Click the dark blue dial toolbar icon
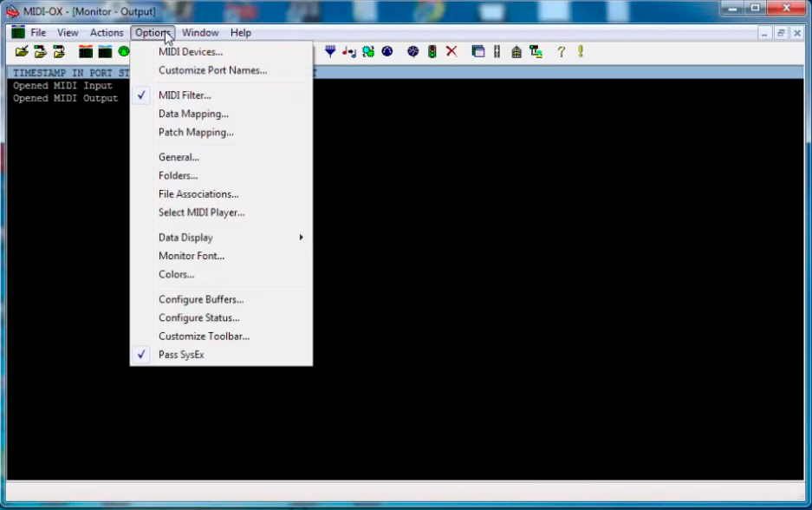This screenshot has height=510, width=812. (x=387, y=51)
